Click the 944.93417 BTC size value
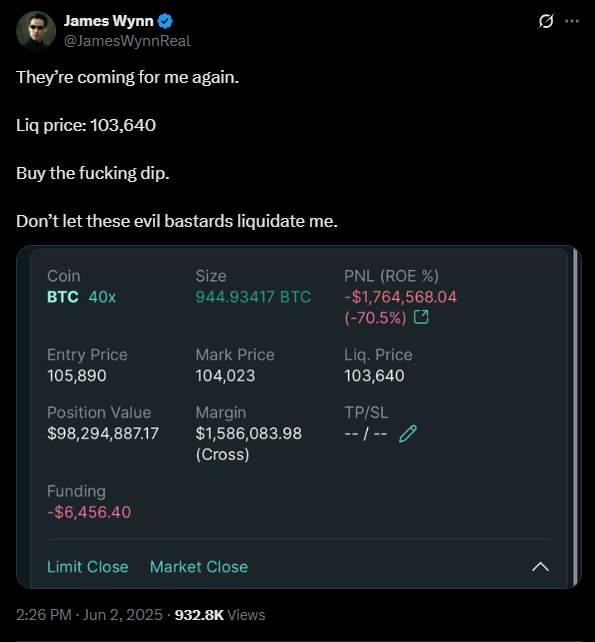 click(x=253, y=297)
